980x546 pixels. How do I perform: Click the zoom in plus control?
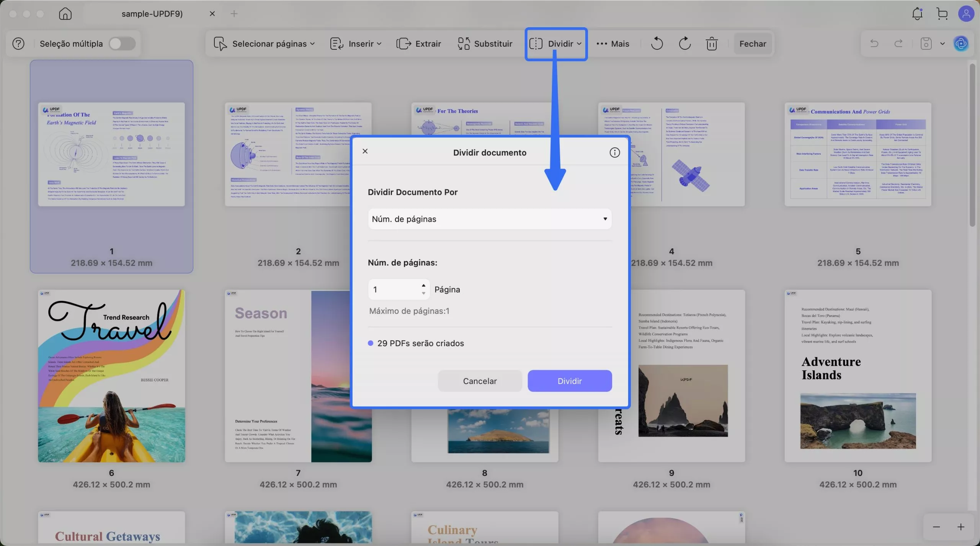tap(961, 527)
